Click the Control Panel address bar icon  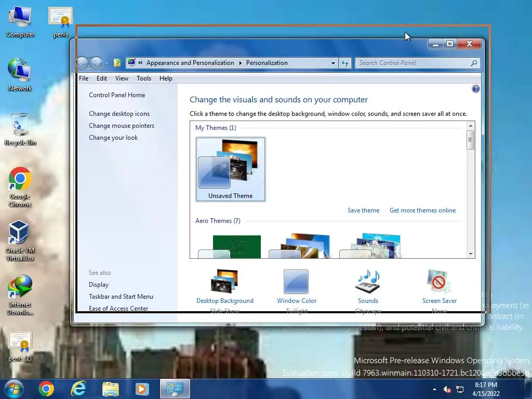[131, 62]
